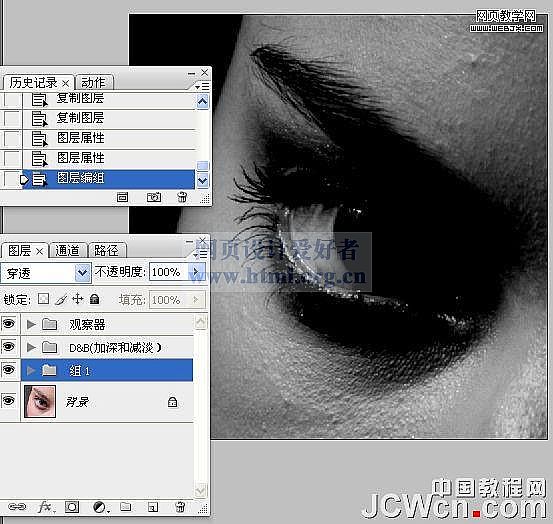Delete layer with Layers panel trash icon
The height and width of the screenshot is (524, 553).
pos(180,507)
